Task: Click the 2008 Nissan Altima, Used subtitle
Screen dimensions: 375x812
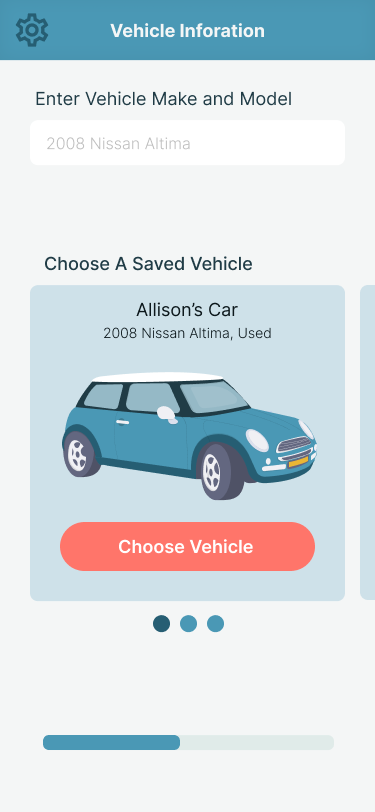Action: 187,333
